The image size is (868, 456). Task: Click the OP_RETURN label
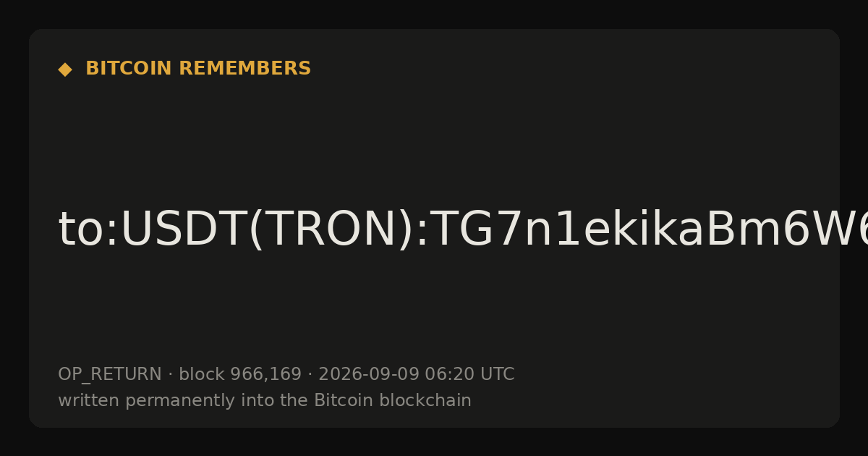pyautogui.click(x=109, y=375)
